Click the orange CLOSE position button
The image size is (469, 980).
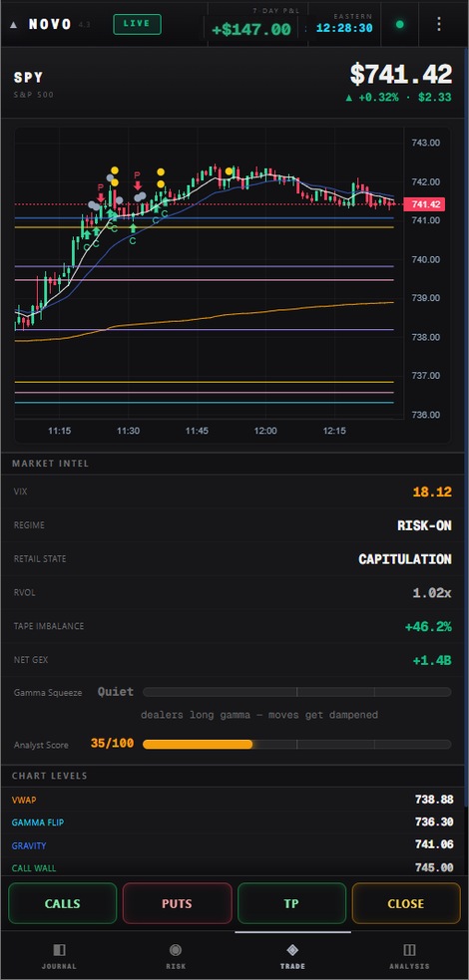(406, 903)
